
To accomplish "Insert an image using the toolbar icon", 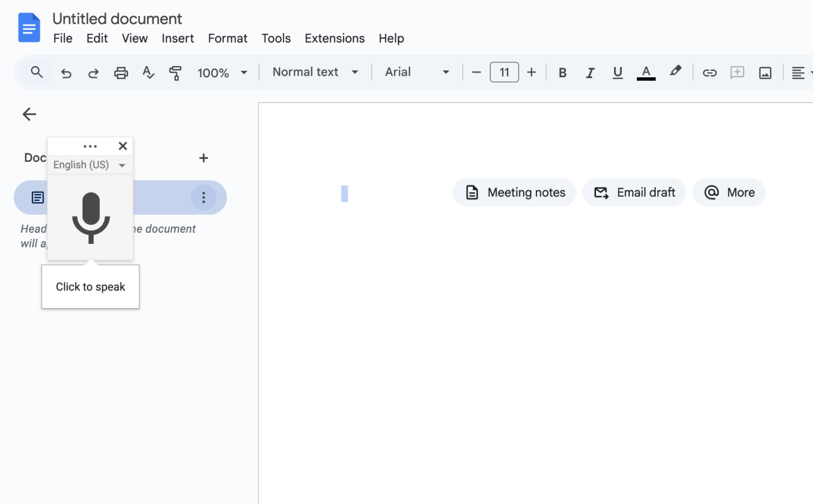I will pyautogui.click(x=765, y=72).
